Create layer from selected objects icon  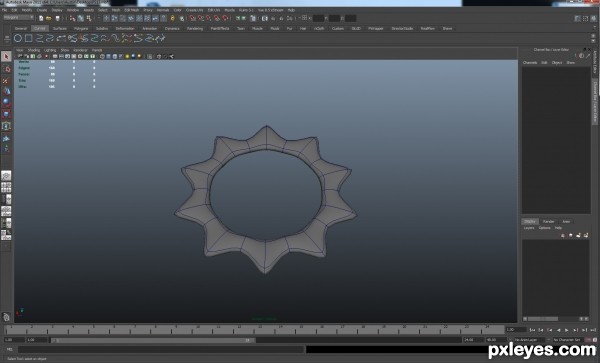click(x=586, y=235)
